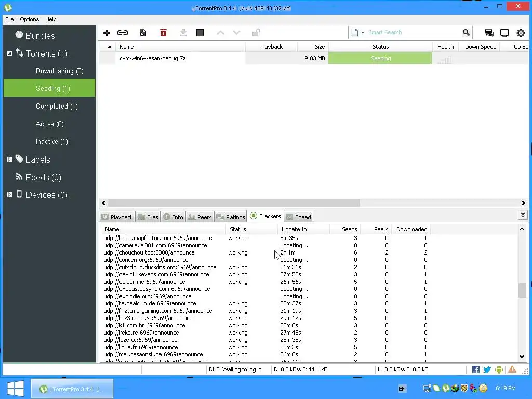
Task: Sort trackers by Update In header
Action: click(x=303, y=229)
